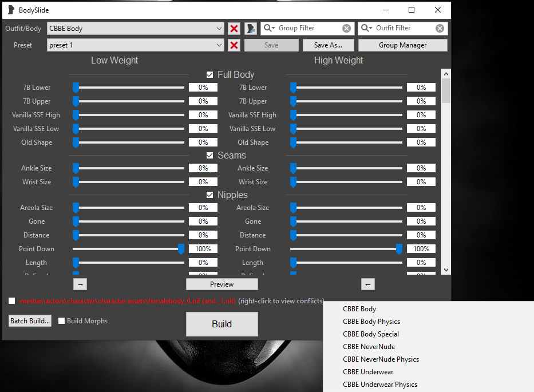
Task: Toggle the Nipples category checkbox
Action: point(210,195)
